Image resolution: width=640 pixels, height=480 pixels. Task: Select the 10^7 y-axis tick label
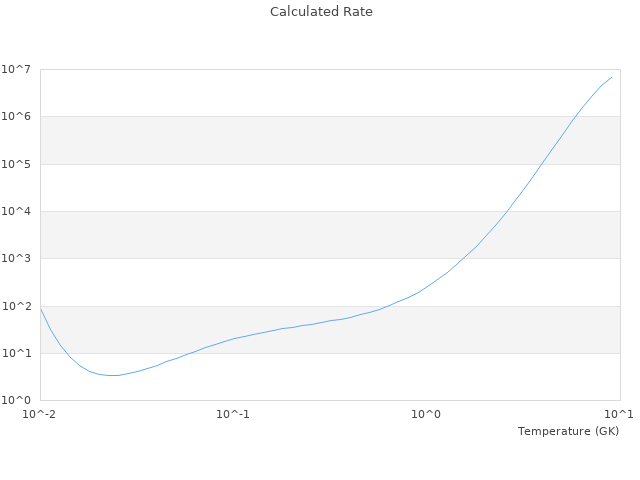tap(18, 69)
